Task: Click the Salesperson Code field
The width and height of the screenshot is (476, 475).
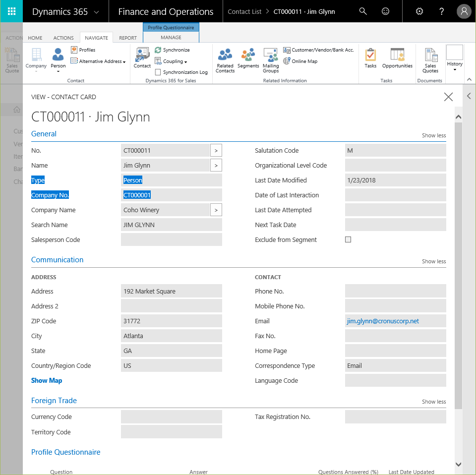Action: 171,240
